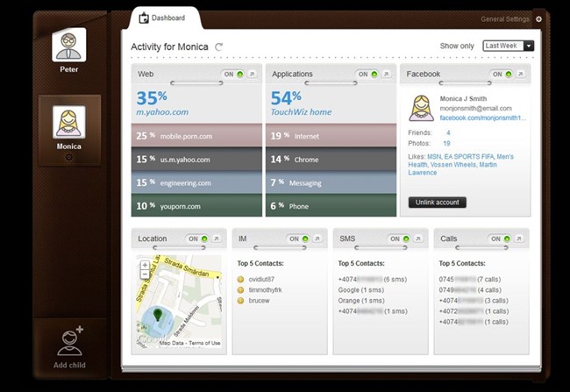Select the us.m.yahoo.com 15% row
This screenshot has height=392, width=570.
click(x=196, y=160)
